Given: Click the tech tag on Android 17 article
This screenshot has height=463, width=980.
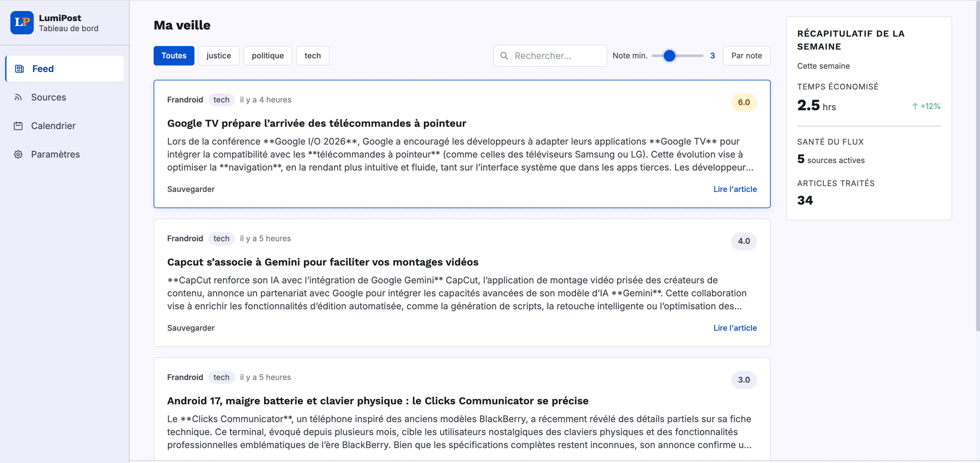Looking at the screenshot, I should pyautogui.click(x=221, y=377).
